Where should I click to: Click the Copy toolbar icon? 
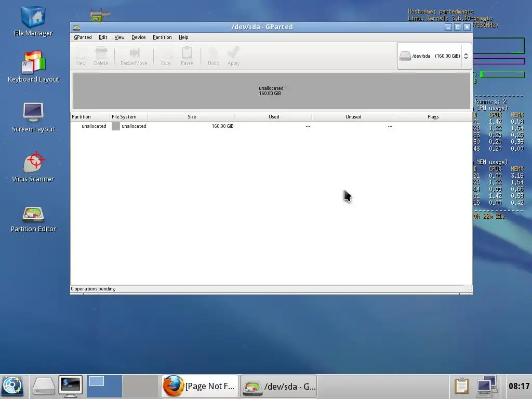coord(166,56)
